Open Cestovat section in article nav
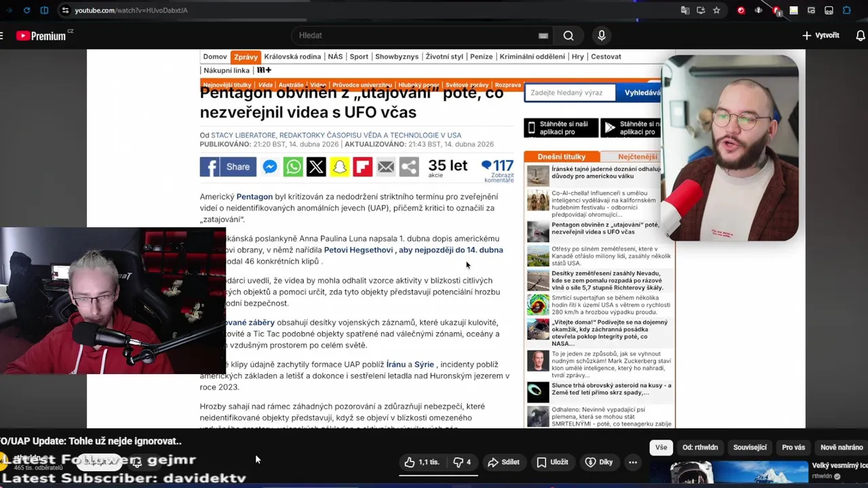This screenshot has height=488, width=868. click(606, 57)
